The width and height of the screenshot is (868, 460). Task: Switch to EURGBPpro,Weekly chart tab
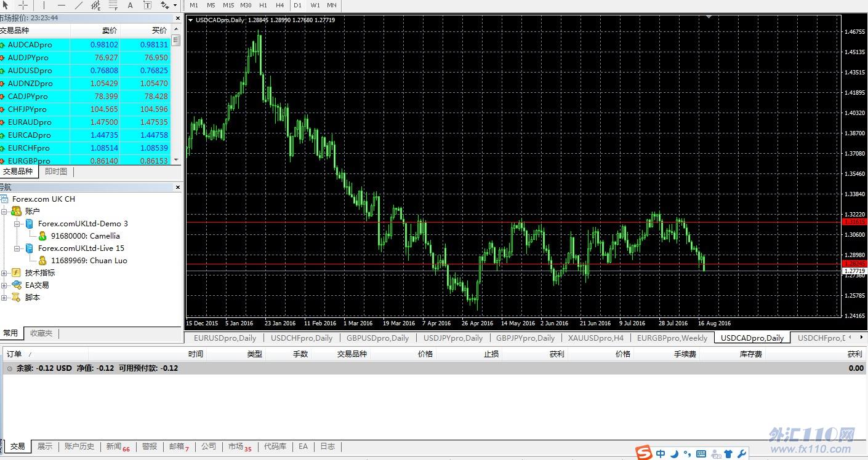click(672, 338)
